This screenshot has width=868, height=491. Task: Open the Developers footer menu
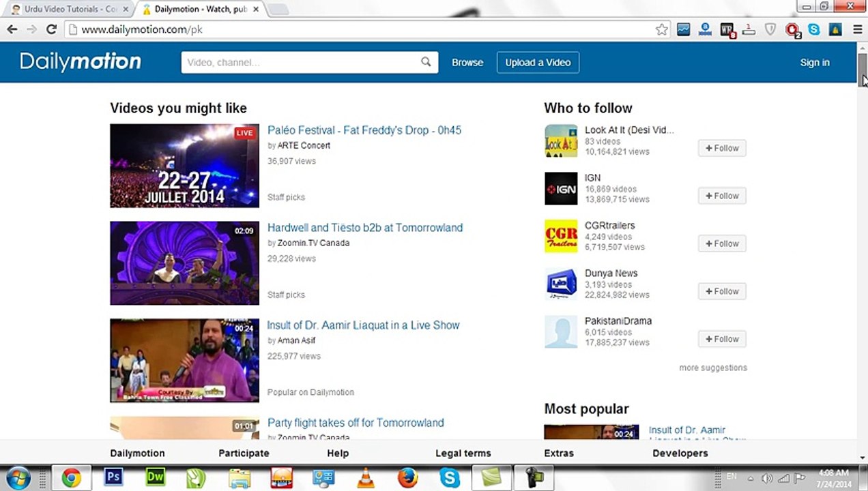coord(680,453)
